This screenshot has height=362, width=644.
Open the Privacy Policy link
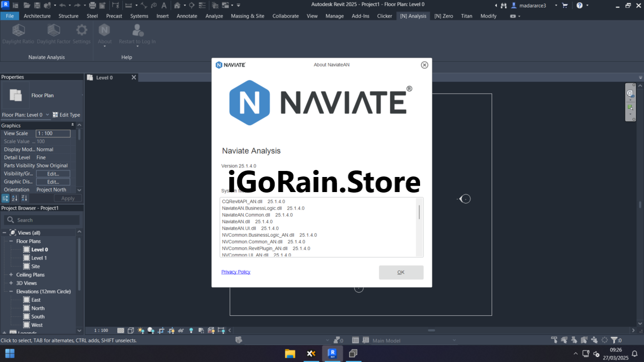235,272
